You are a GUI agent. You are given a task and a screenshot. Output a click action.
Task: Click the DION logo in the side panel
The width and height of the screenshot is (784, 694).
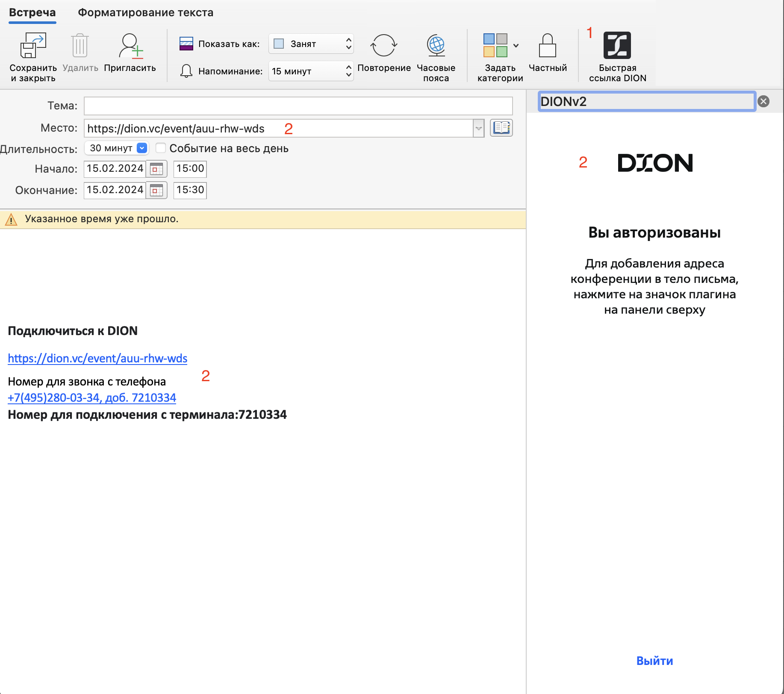point(655,163)
